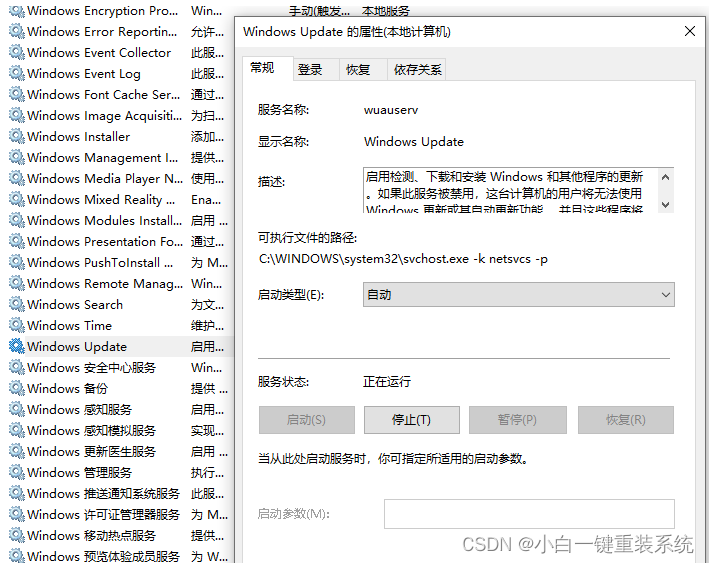Open the 恢复 tab

pyautogui.click(x=363, y=70)
